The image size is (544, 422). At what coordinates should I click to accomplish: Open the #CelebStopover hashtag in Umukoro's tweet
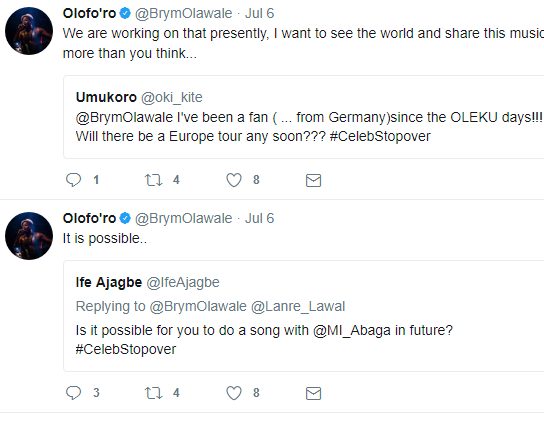click(x=380, y=136)
